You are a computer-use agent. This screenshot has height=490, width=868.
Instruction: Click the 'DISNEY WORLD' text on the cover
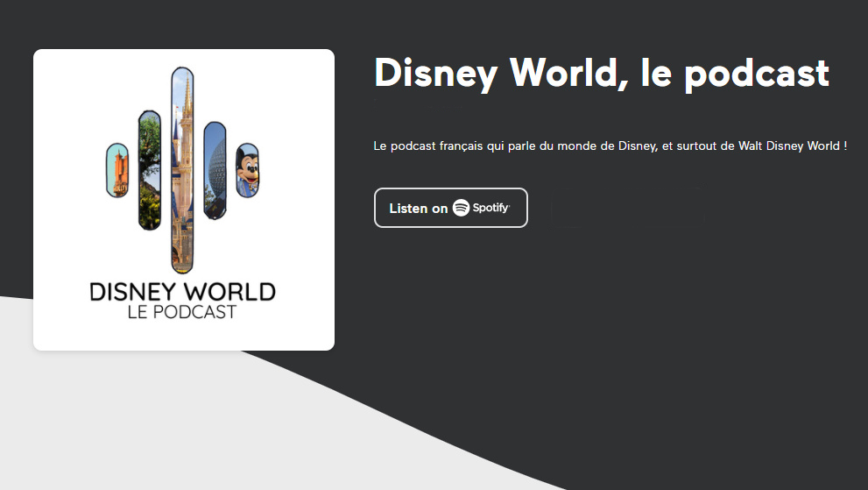(x=182, y=291)
